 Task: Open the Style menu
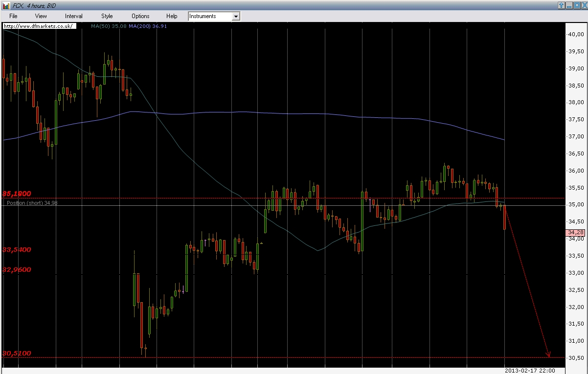[107, 16]
